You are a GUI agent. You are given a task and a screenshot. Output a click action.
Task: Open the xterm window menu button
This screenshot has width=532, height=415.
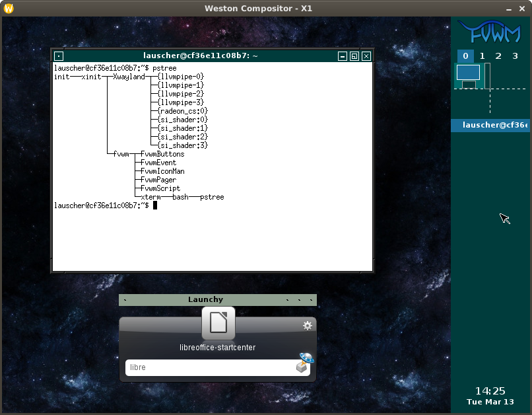point(59,56)
